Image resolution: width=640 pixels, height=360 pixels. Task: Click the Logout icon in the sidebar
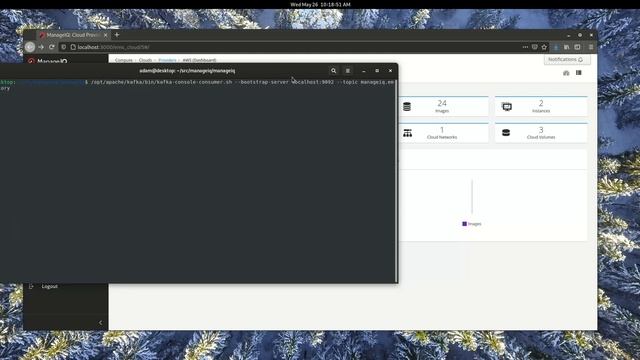31,287
